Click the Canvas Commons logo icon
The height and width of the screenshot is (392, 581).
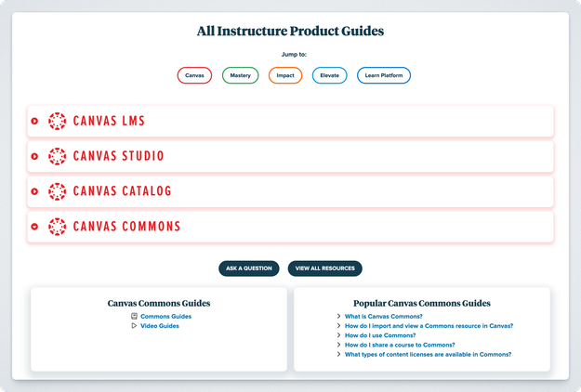pos(58,226)
